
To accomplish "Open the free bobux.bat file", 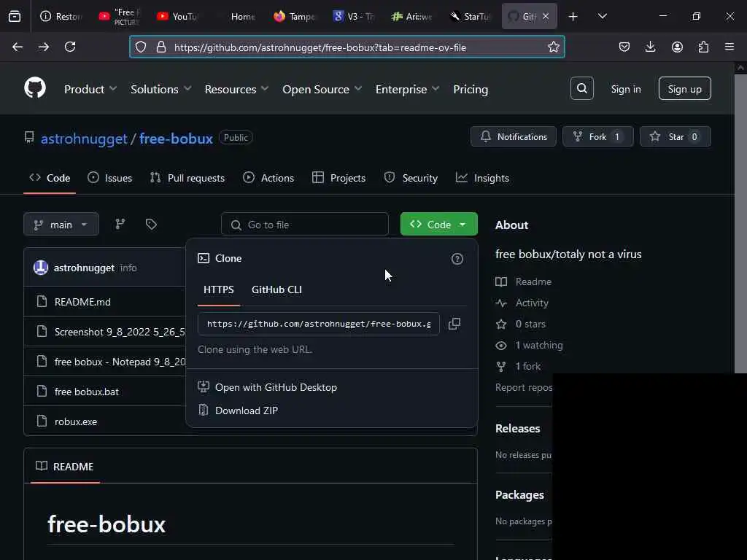I will (87, 392).
